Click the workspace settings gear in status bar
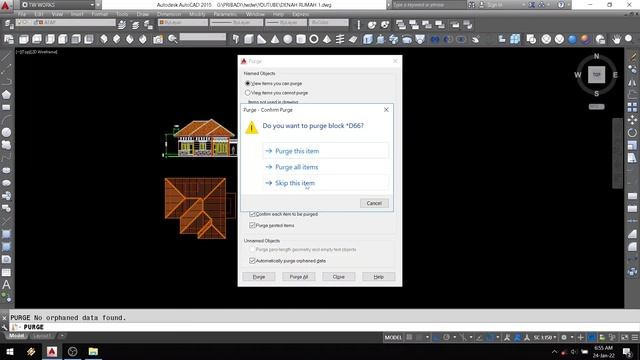 click(x=564, y=338)
